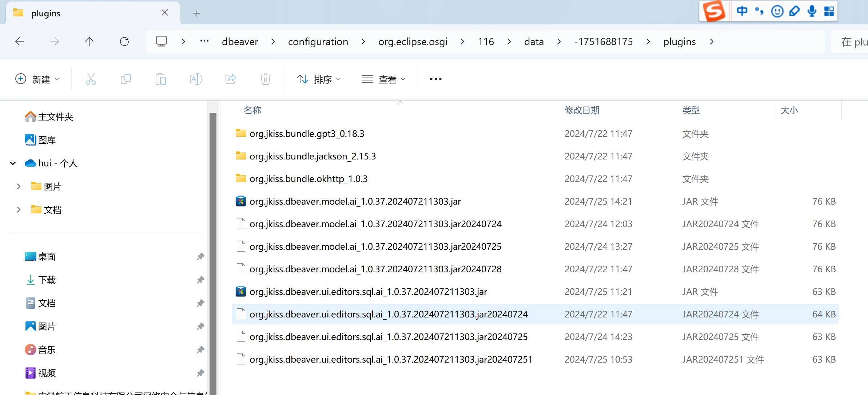
Task: Start Sogou voice input with the microphone icon
Action: 812,11
